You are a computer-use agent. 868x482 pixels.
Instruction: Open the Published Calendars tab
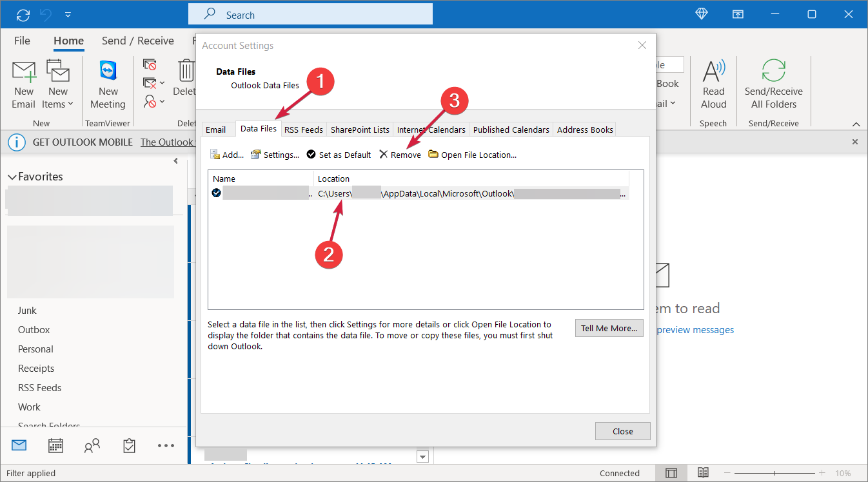click(511, 130)
